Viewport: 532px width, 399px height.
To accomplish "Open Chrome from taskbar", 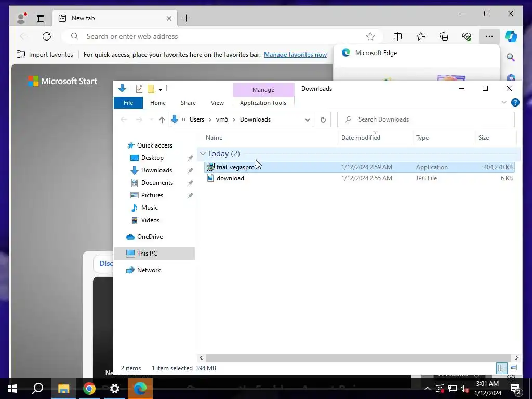I will pyautogui.click(x=89, y=389).
